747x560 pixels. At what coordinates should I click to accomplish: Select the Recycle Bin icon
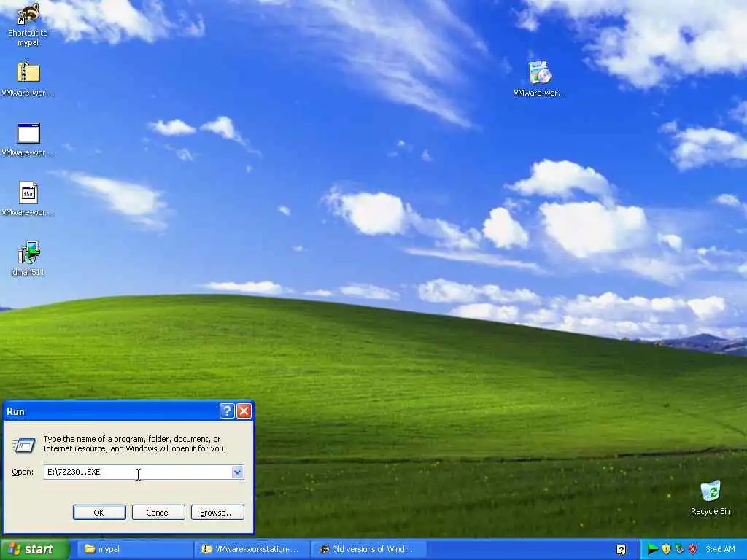711,497
